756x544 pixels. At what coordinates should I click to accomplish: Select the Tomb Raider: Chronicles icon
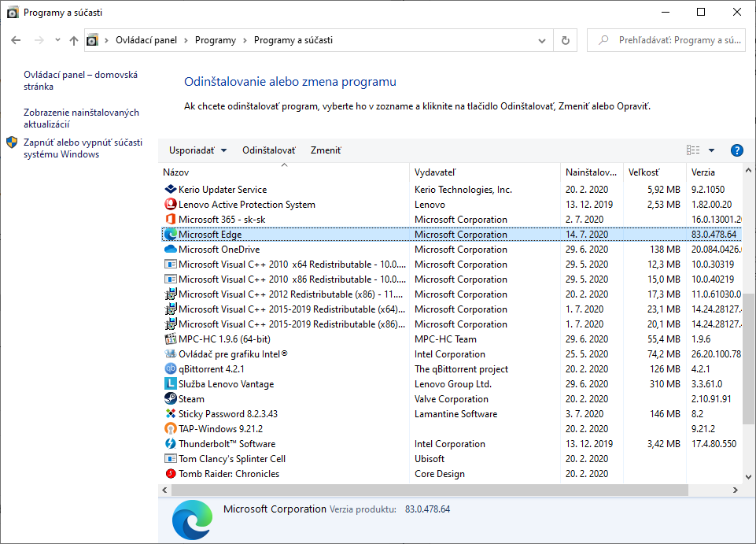(171, 474)
